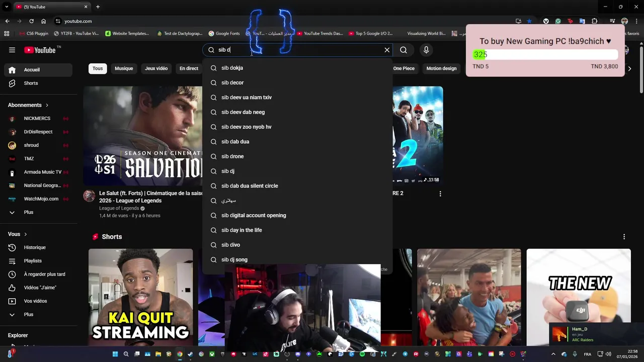Select the Musique filter chip
Screen dimensions: 644x362
124,68
